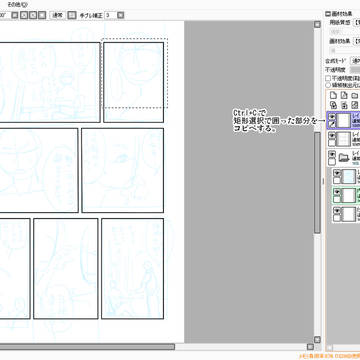Collapse the 画材効果 panel header
Screen dimensions: 360x360
pyautogui.click(x=328, y=14)
